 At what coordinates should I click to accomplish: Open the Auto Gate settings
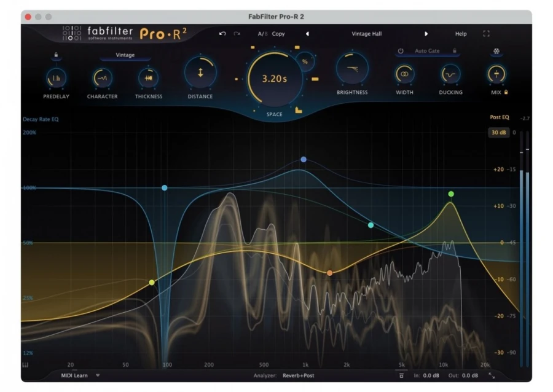(427, 51)
